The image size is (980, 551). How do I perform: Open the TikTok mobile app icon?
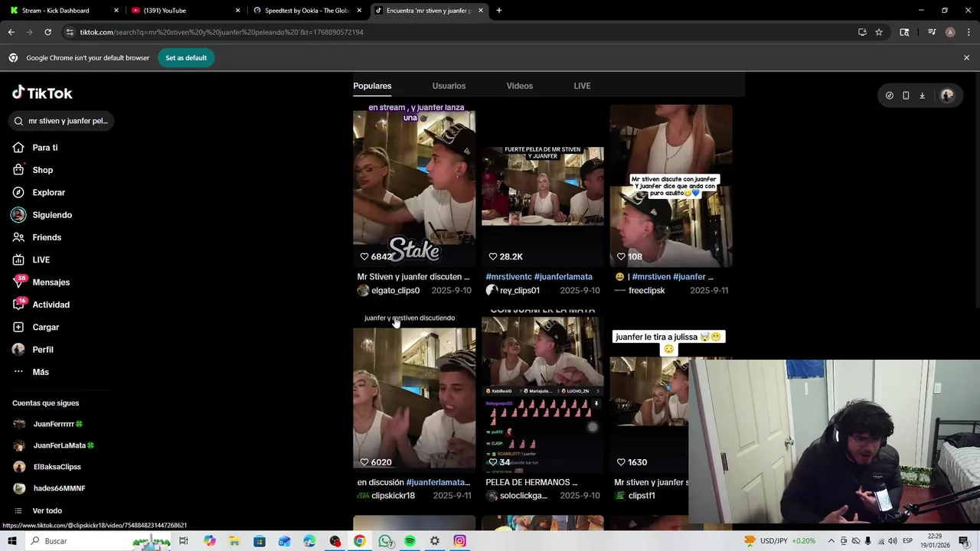906,96
